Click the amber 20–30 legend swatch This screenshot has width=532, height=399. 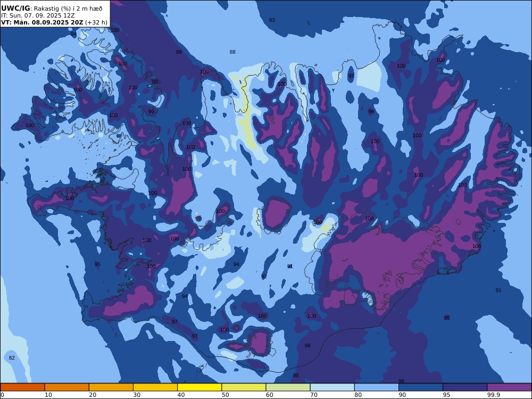tap(111, 387)
